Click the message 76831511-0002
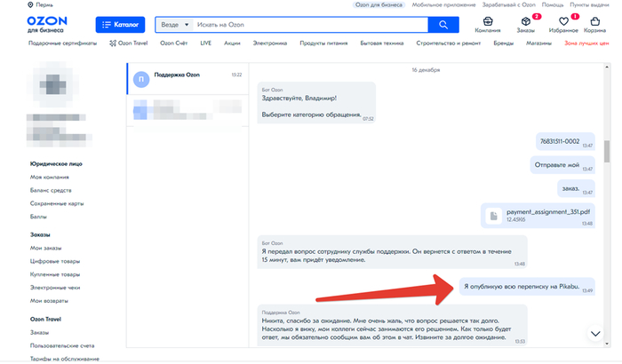The height and width of the screenshot is (364, 622). pyautogui.click(x=565, y=141)
